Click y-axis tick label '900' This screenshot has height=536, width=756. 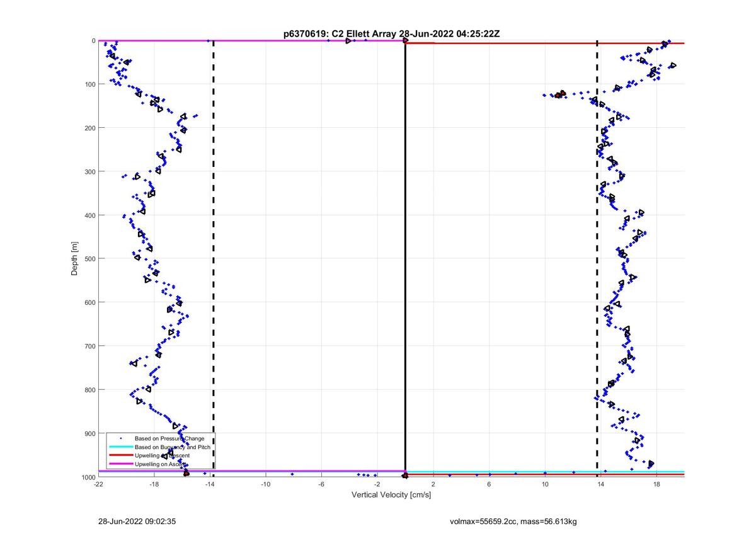pyautogui.click(x=90, y=433)
